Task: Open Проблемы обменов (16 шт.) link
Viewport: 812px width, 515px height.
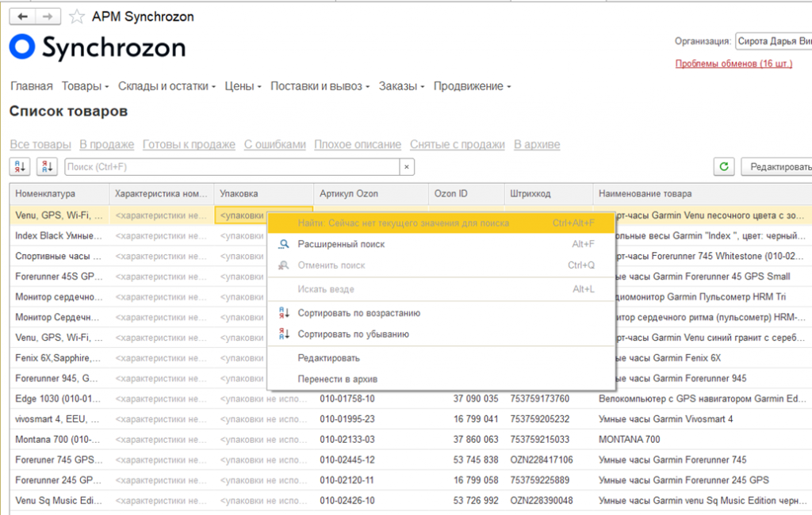Action: pos(733,63)
